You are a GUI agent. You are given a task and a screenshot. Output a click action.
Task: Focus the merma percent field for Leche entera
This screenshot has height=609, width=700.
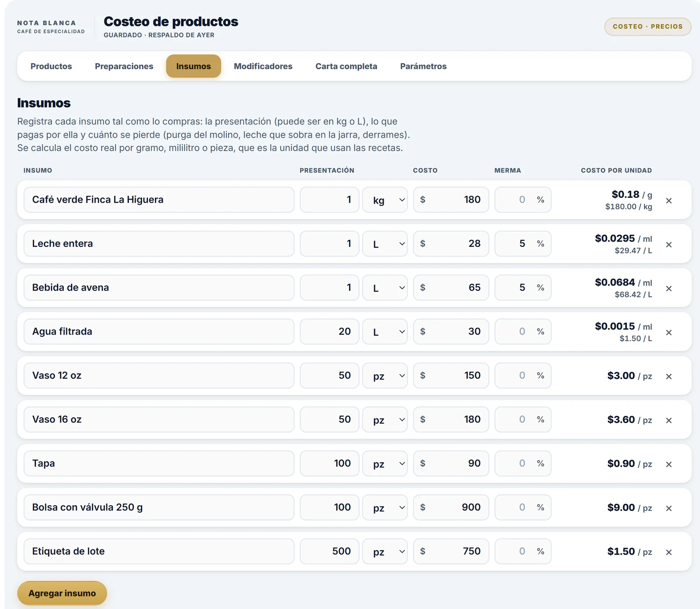523,244
